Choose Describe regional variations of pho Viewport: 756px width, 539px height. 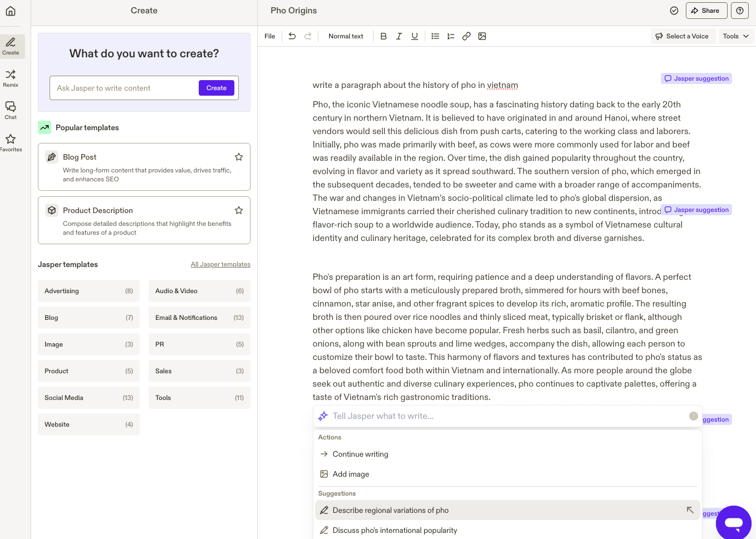[x=508, y=510]
